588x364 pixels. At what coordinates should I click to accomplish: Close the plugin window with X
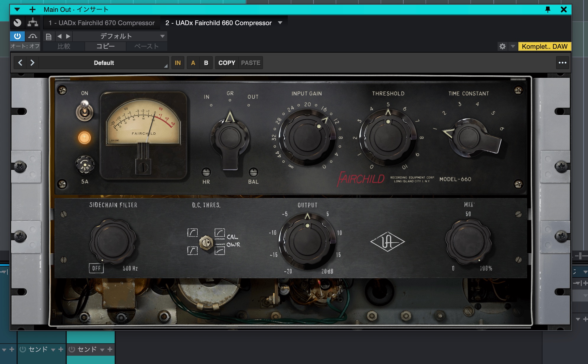pyautogui.click(x=564, y=9)
